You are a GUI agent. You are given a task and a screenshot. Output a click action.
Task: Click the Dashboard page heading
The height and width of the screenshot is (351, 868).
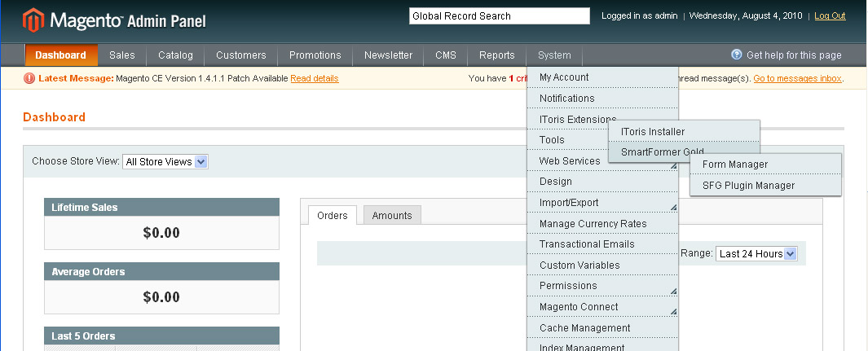pyautogui.click(x=55, y=117)
